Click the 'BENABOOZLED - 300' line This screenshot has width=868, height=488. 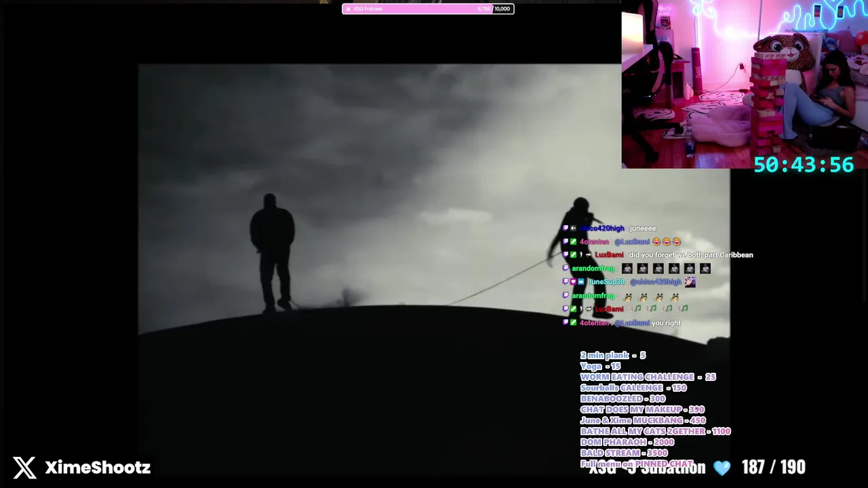tap(623, 399)
